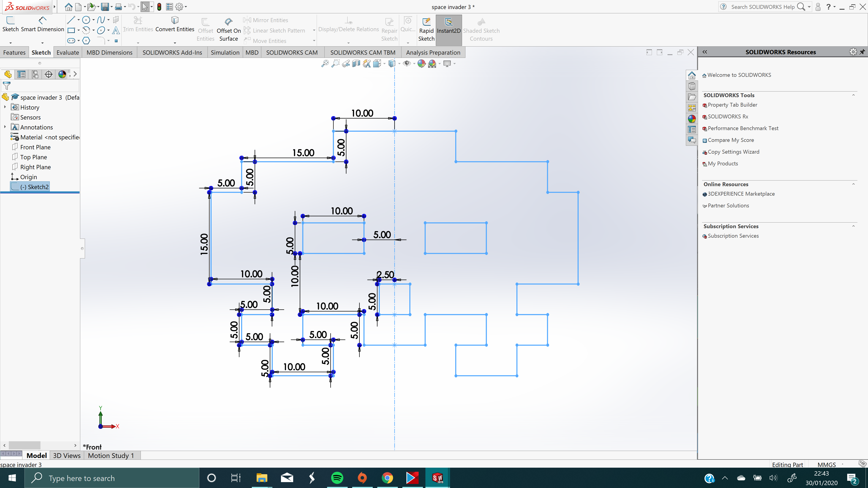Screen dimensions: 868x488
Task: Toggle the Select cursor tool
Action: click(x=145, y=7)
